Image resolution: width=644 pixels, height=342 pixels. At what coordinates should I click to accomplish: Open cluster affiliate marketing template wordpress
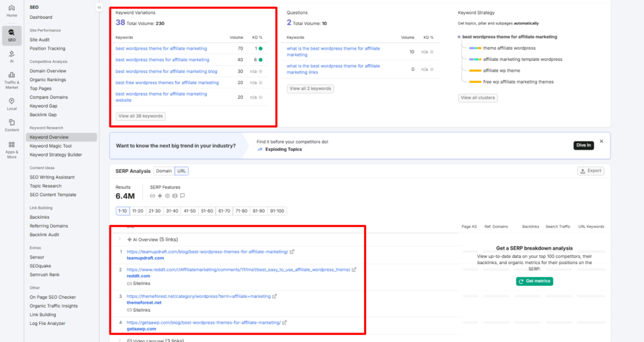coord(523,59)
